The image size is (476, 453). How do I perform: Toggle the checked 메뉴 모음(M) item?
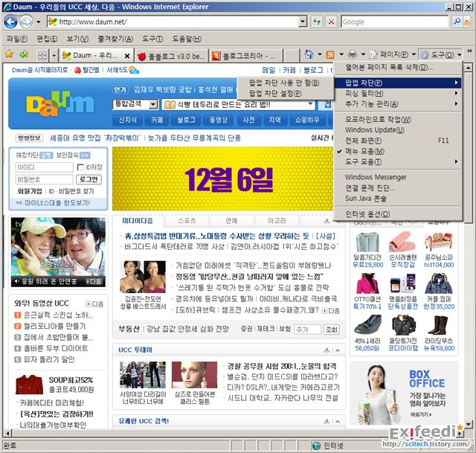[x=398, y=151]
